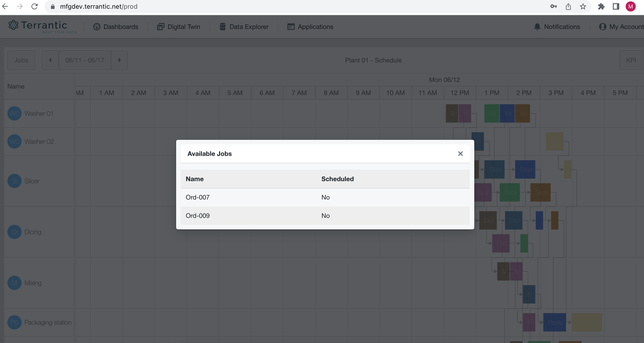This screenshot has width=644, height=343.
Task: Click the Name column header in dialog
Action: [194, 179]
